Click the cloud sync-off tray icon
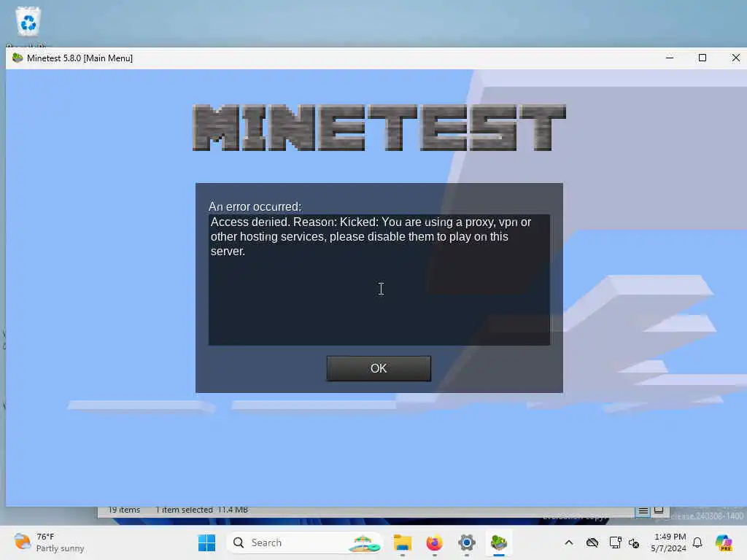Viewport: 747px width, 560px height. (592, 542)
